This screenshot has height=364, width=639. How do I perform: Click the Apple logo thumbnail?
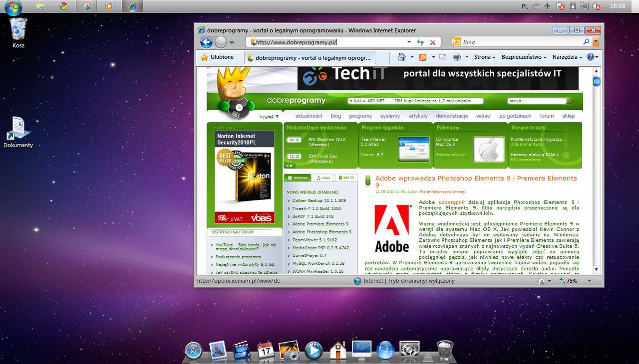tap(489, 149)
